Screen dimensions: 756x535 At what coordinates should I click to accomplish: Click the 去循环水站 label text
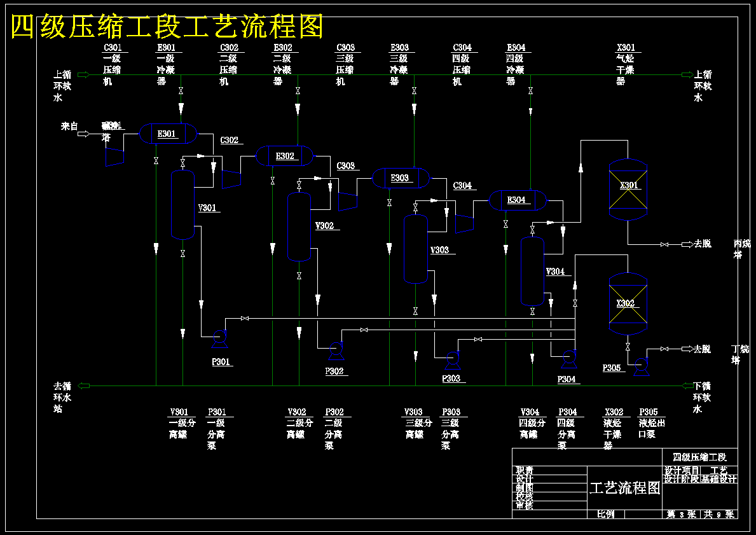(63, 398)
